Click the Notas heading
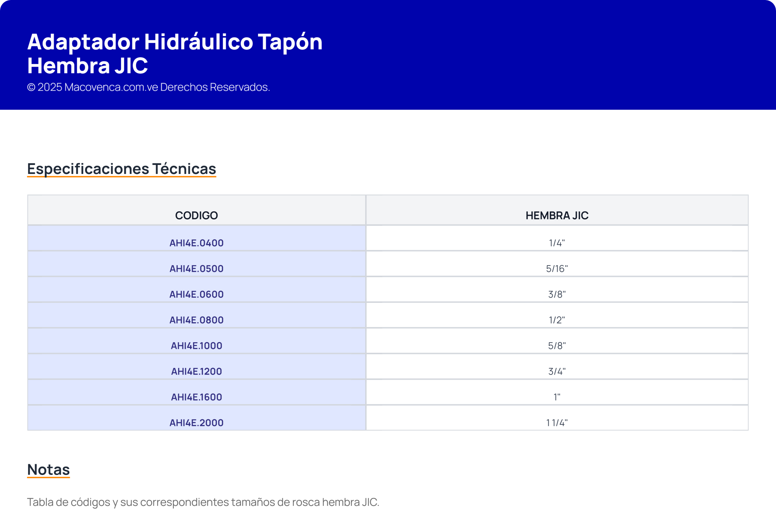This screenshot has height=532, width=776. (x=48, y=470)
